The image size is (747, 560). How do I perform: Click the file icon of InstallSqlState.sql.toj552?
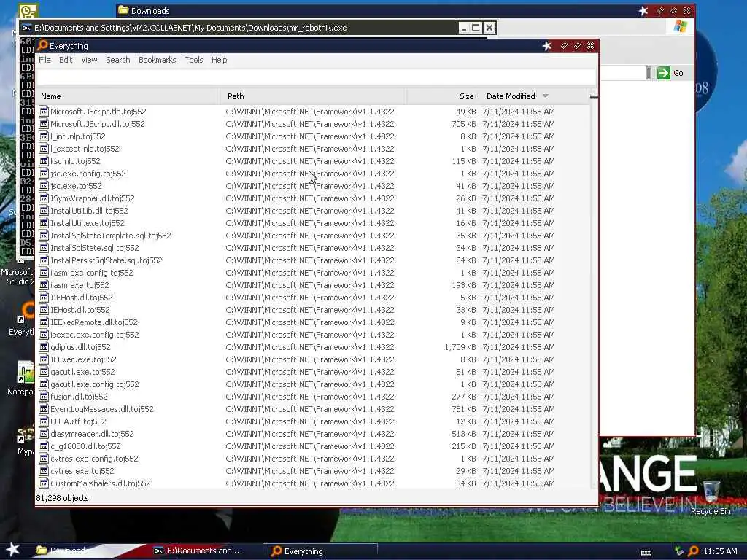[44, 248]
